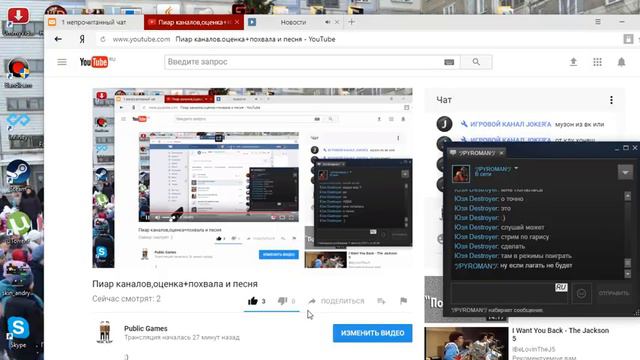
Task: Open the bookmark icon at address bar end
Action: (628, 39)
